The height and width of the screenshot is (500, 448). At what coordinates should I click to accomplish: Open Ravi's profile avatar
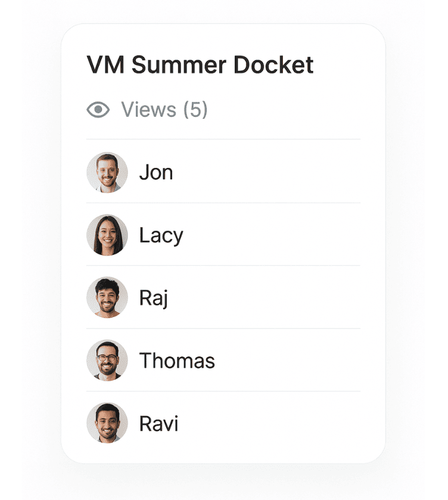(x=107, y=423)
